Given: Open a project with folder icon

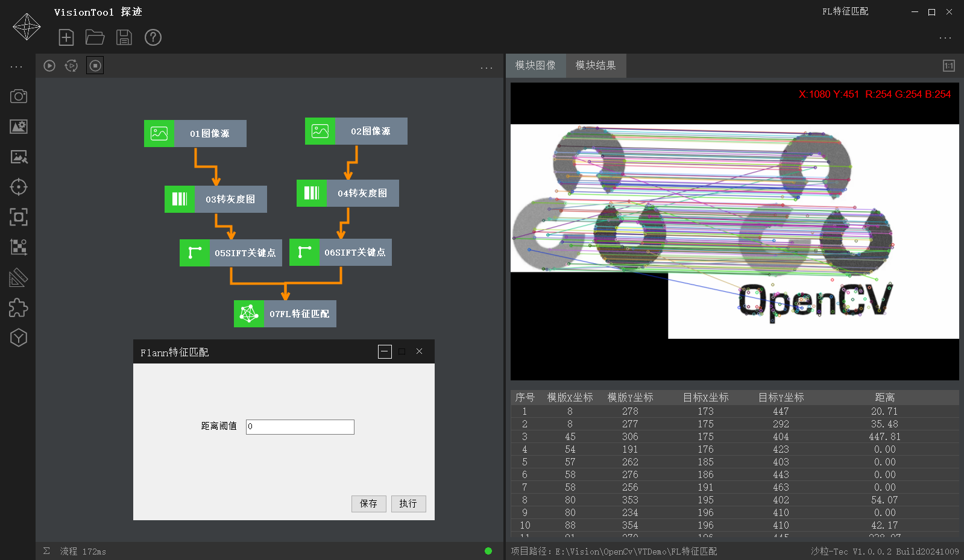Looking at the screenshot, I should click(95, 37).
